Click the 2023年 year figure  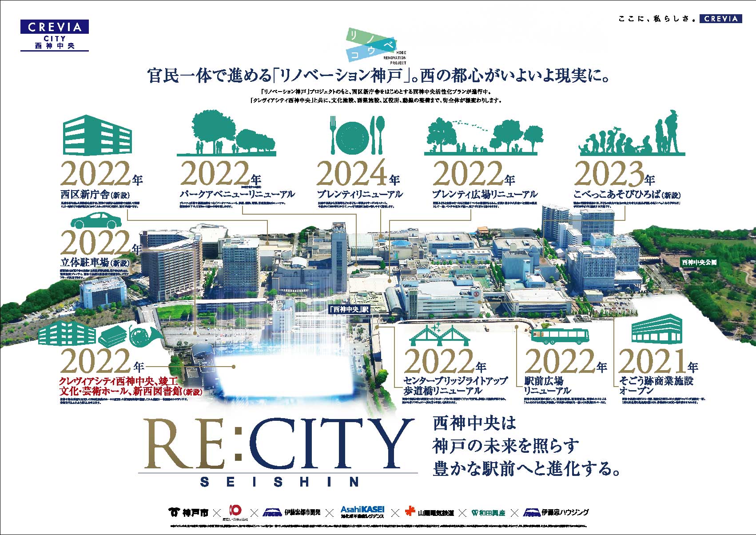pos(615,174)
